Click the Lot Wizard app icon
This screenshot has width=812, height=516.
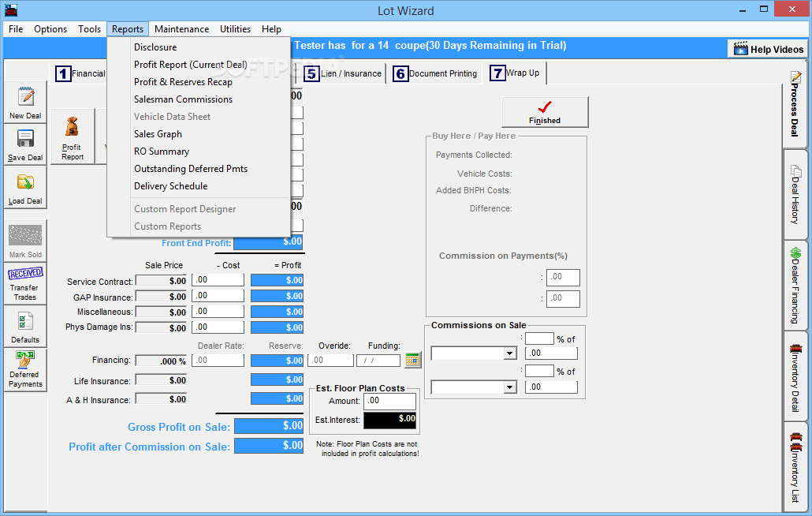coord(10,9)
